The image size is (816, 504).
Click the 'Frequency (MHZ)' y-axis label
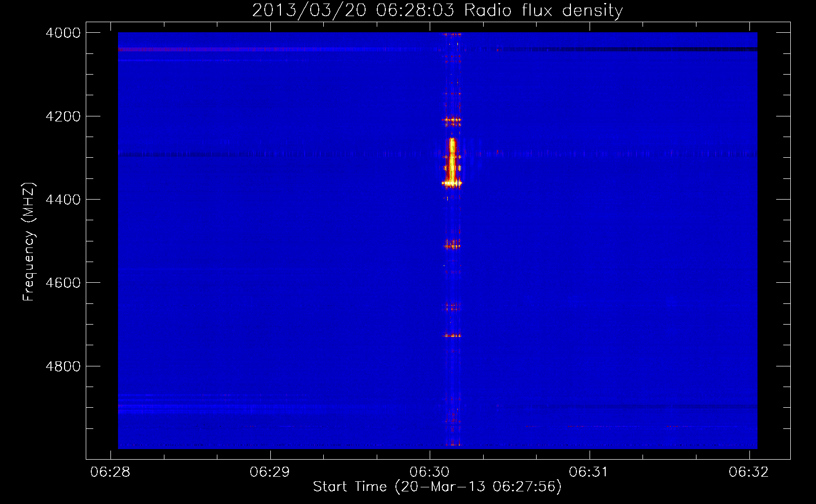[29, 242]
